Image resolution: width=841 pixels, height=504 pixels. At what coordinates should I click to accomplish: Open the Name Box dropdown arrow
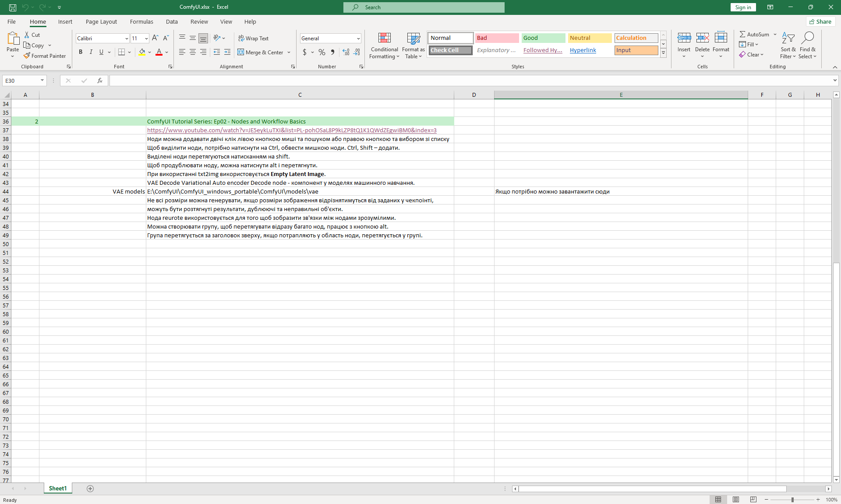click(x=42, y=81)
